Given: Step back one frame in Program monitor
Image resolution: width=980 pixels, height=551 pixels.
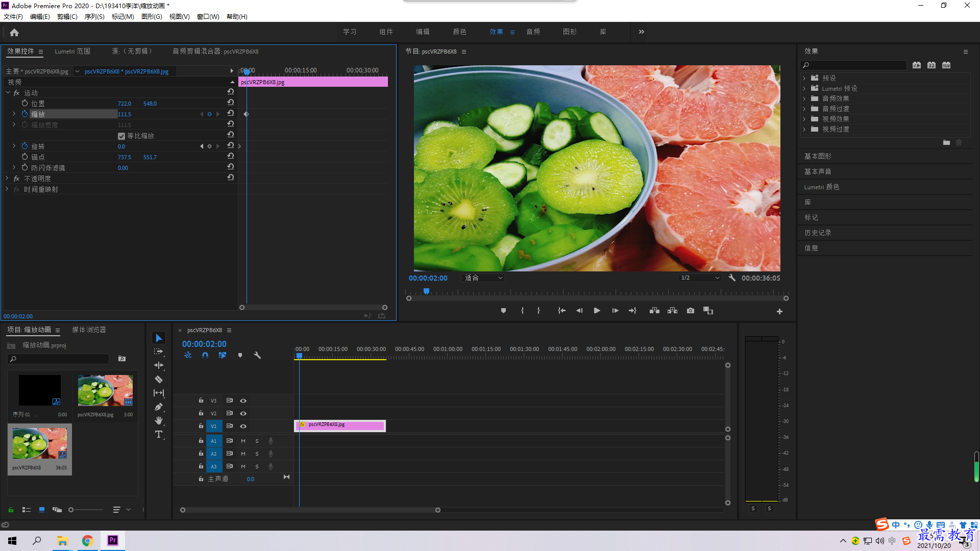Looking at the screenshot, I should coord(579,311).
